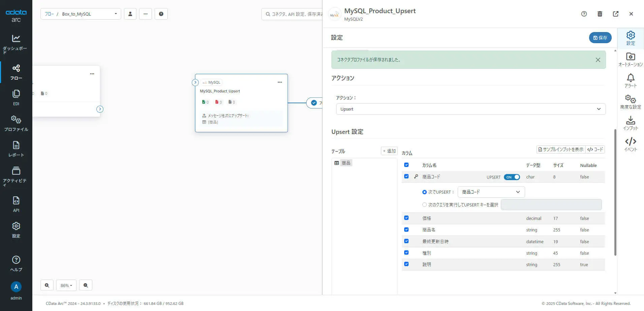Select the UPSERT query radio option

(x=424, y=205)
